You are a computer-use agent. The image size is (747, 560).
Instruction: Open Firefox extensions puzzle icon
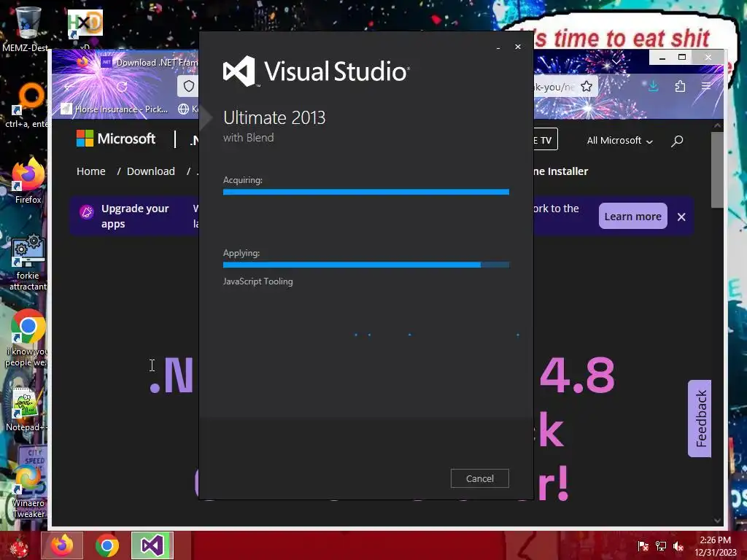(680, 86)
